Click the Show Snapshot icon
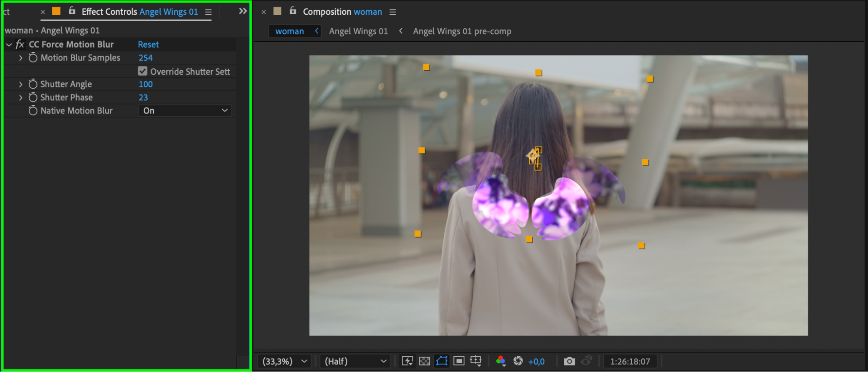Screen dimensions: 868x372 tap(587, 360)
